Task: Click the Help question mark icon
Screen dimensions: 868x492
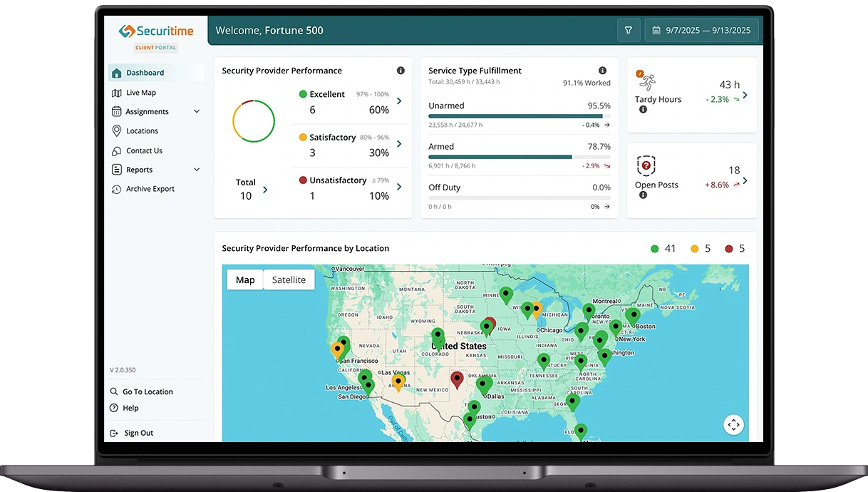Action: 113,408
